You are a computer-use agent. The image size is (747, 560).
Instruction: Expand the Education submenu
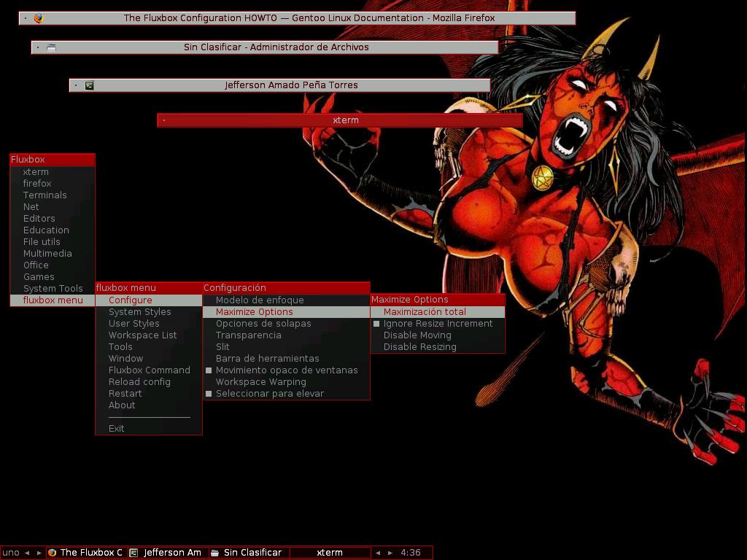click(x=53, y=230)
